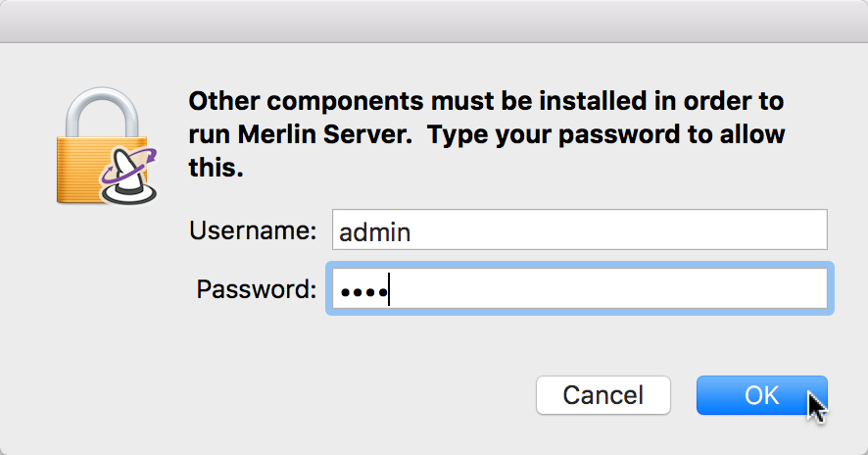868x455 pixels.
Task: Click empty space right of password dots
Action: (x=609, y=288)
